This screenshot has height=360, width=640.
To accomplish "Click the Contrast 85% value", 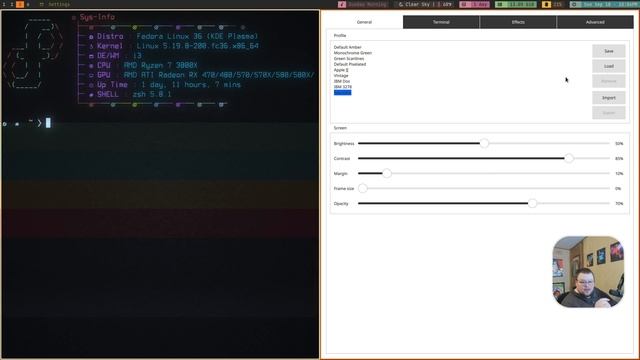I will pos(619,158).
